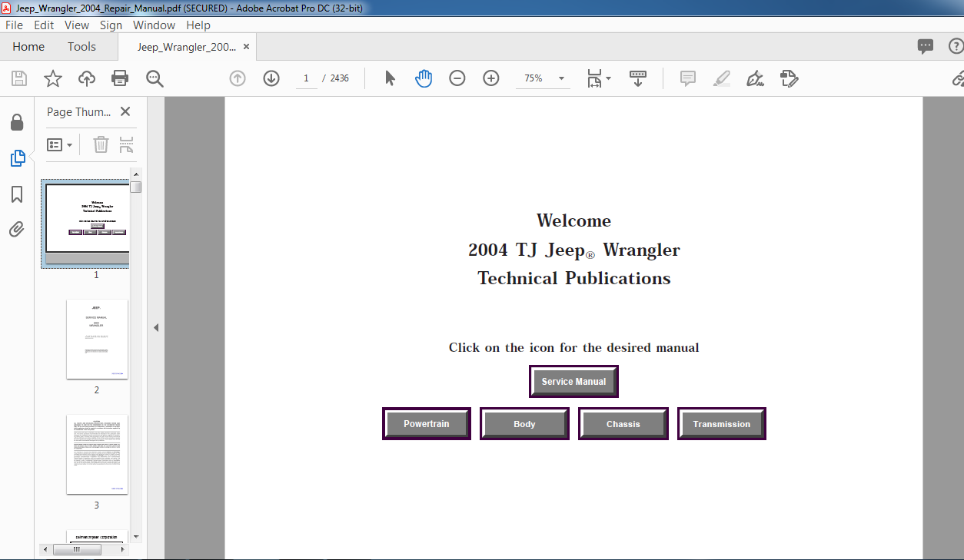Click the share link icon

958,78
